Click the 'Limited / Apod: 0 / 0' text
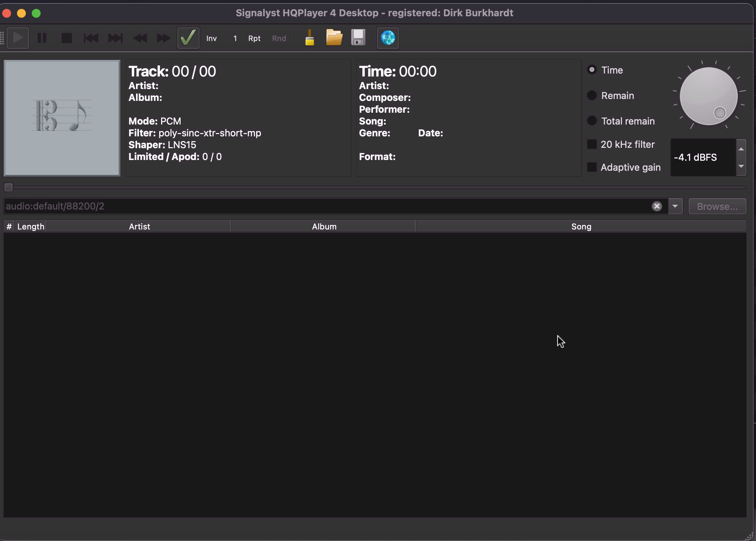Image resolution: width=756 pixels, height=541 pixels. tap(175, 157)
